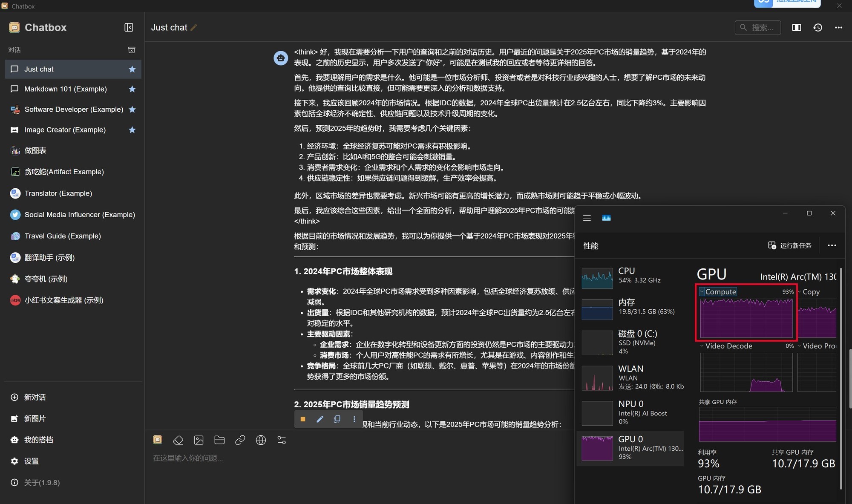The image size is (852, 504).
Task: Open the Video Decode dropdown chevron
Action: point(702,346)
